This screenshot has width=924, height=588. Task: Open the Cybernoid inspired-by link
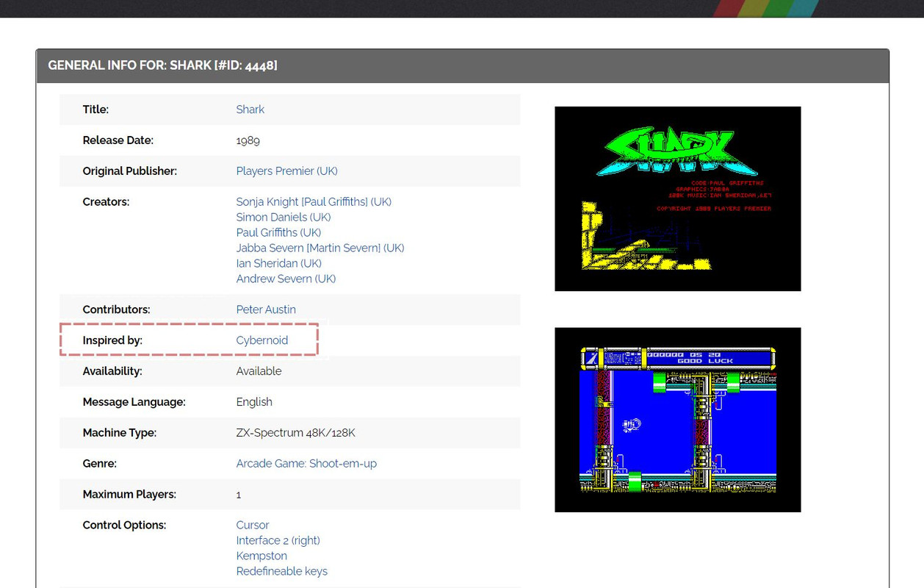tap(261, 341)
